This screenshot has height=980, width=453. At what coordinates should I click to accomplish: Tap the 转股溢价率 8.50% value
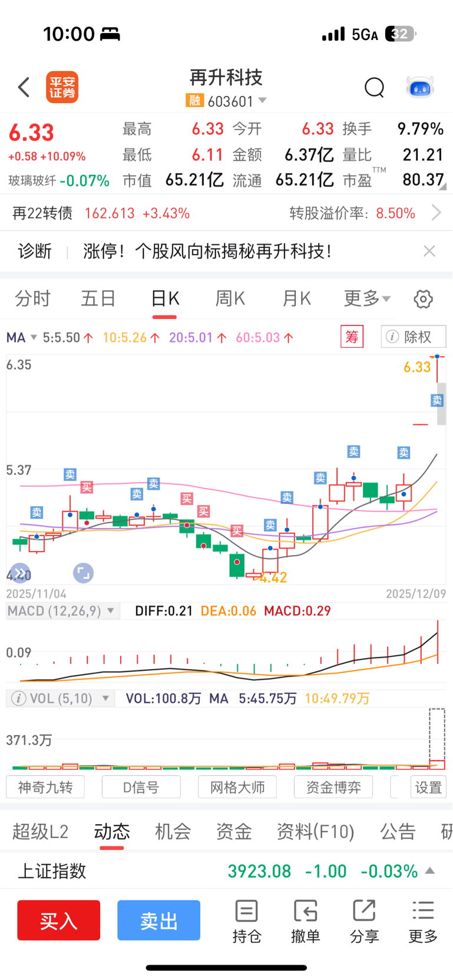[x=396, y=213]
